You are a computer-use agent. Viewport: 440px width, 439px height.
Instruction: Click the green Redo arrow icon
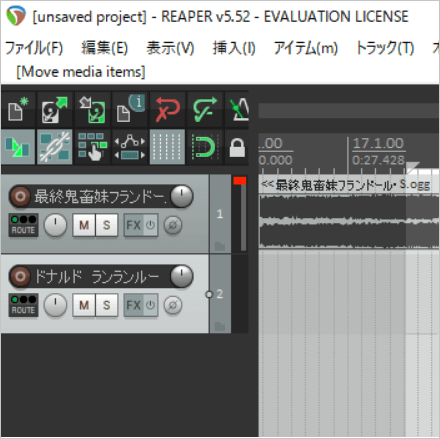[x=205, y=110]
